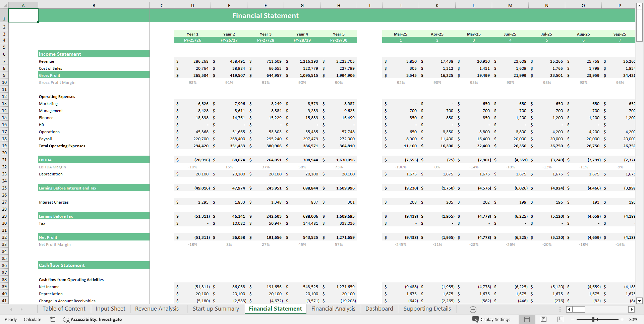Click the vertical scrollbar down arrow
Viewport: 644px width, 324px height.
[x=639, y=301]
